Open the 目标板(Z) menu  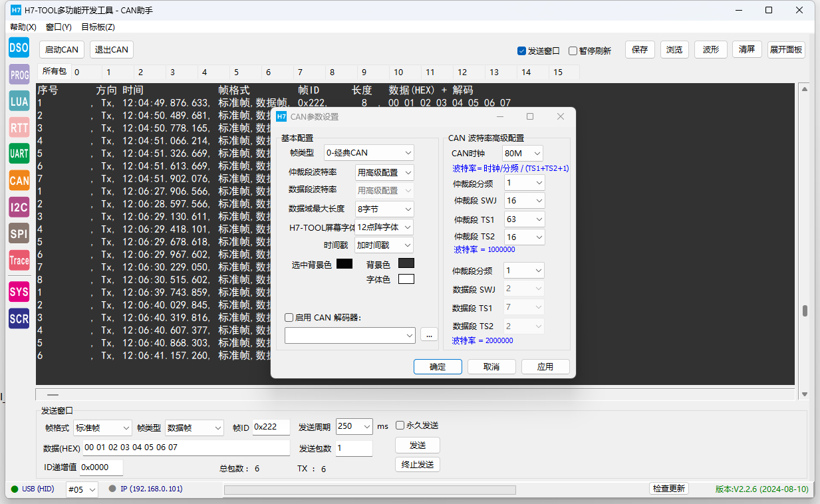tap(98, 27)
